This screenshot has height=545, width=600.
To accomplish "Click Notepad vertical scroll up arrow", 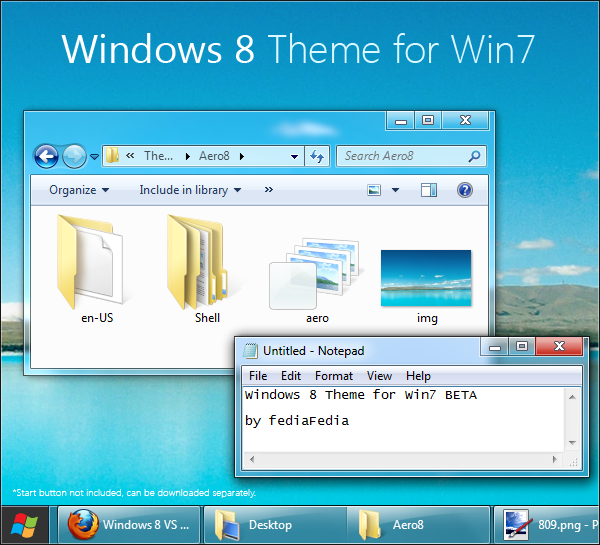I will (572, 397).
